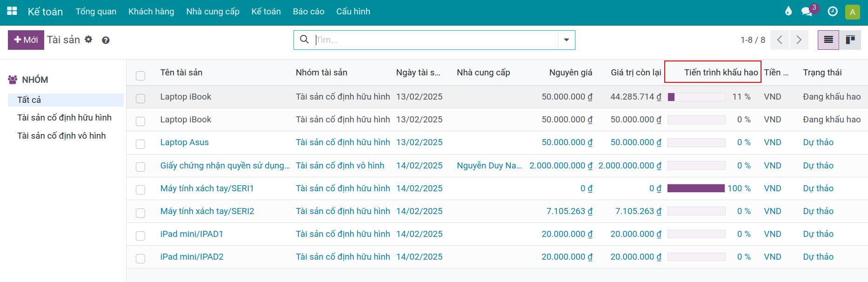Screen dimensions: 868x282
Task: Select the first Laptop iBook row with 44.285.714 đ remaining
Action: pyautogui.click(x=140, y=98)
